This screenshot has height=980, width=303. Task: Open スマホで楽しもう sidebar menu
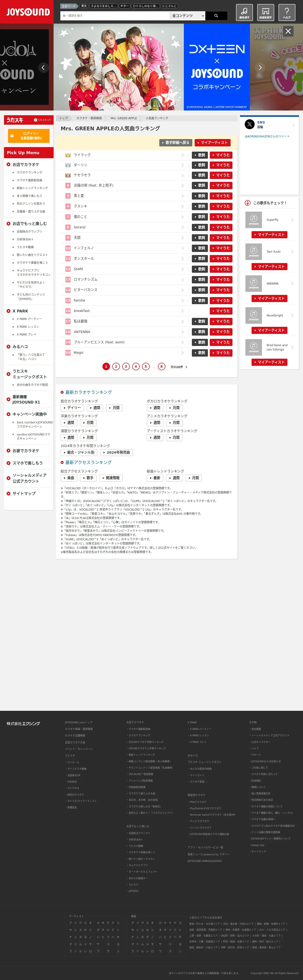(28, 463)
